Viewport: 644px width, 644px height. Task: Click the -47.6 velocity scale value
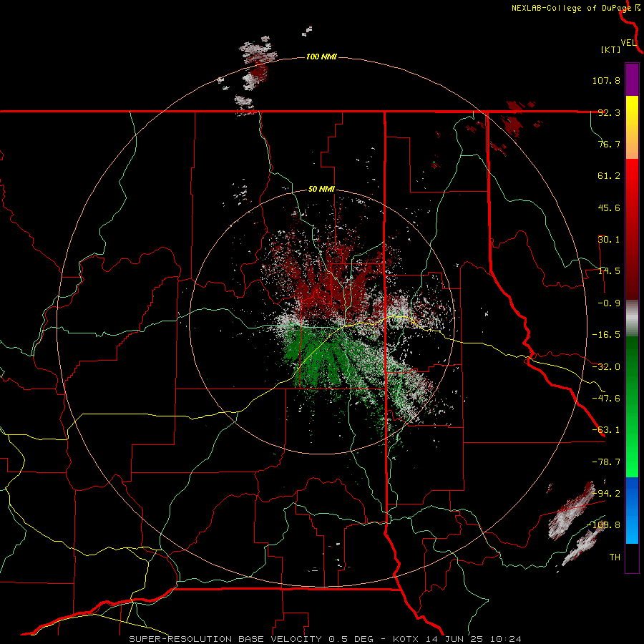tap(606, 399)
